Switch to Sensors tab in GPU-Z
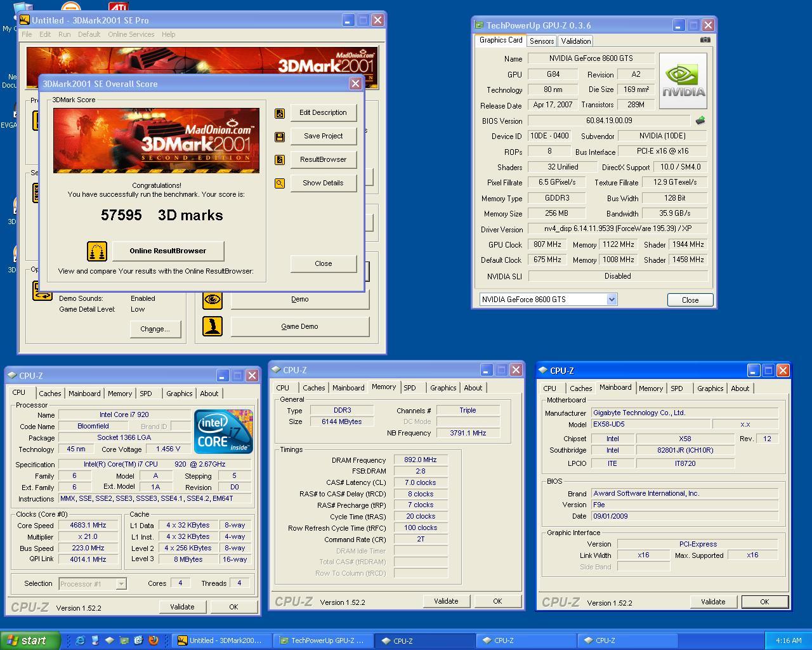The image size is (812, 650). (x=542, y=41)
